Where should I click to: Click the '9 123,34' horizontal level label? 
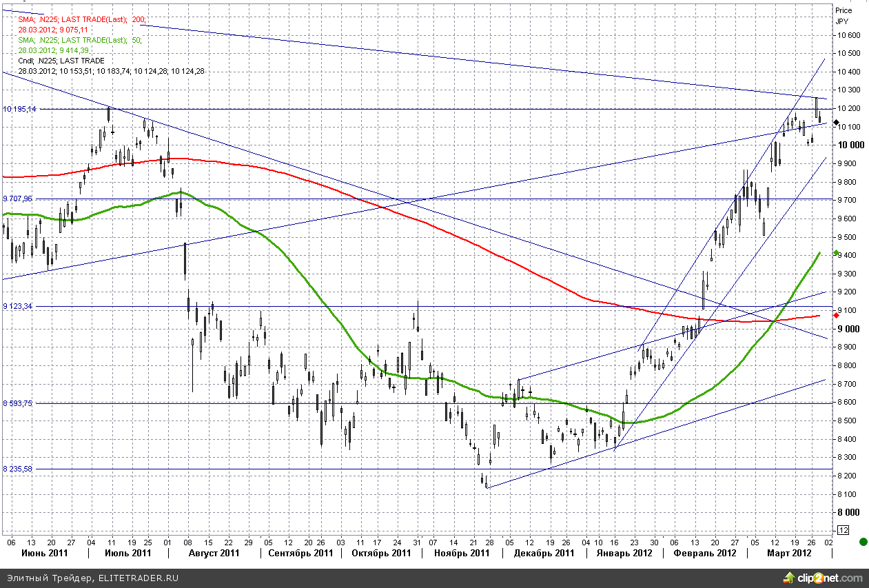pyautogui.click(x=17, y=305)
